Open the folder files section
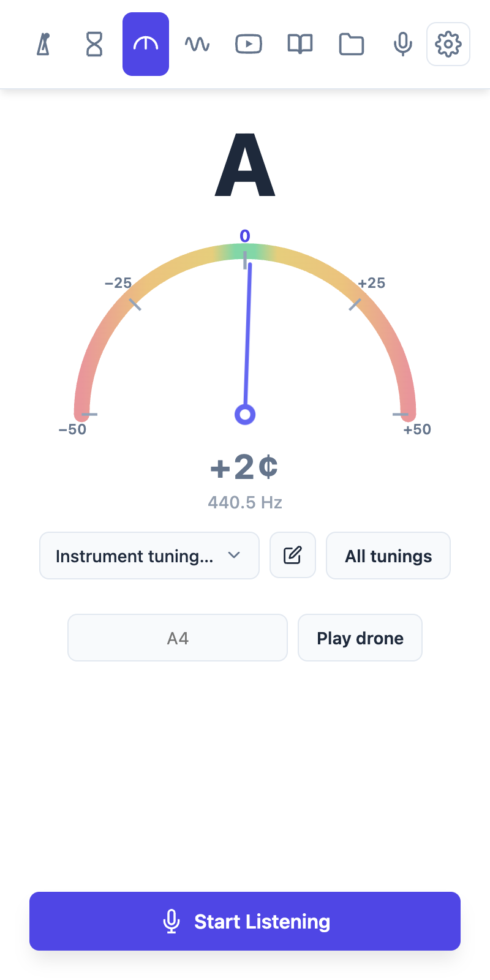 [x=352, y=44]
